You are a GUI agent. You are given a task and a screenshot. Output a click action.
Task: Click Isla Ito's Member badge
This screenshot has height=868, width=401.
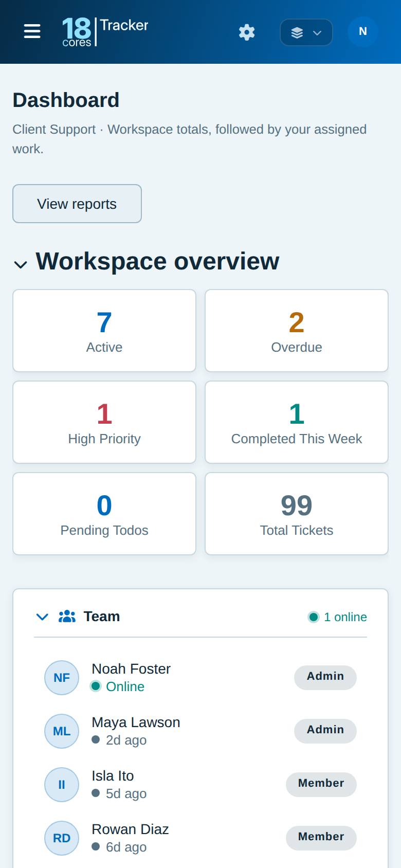(x=321, y=785)
